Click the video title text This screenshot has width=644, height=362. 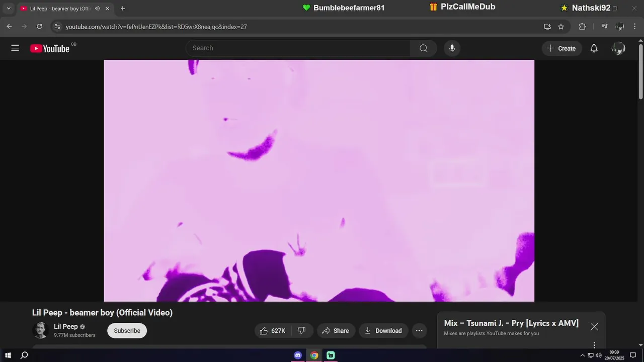pos(102,313)
